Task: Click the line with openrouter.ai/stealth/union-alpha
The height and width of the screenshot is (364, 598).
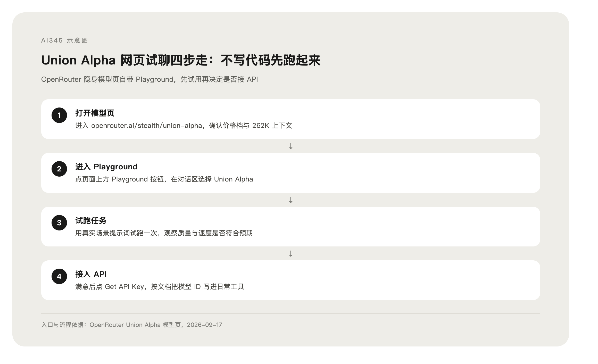Action: pyautogui.click(x=184, y=126)
